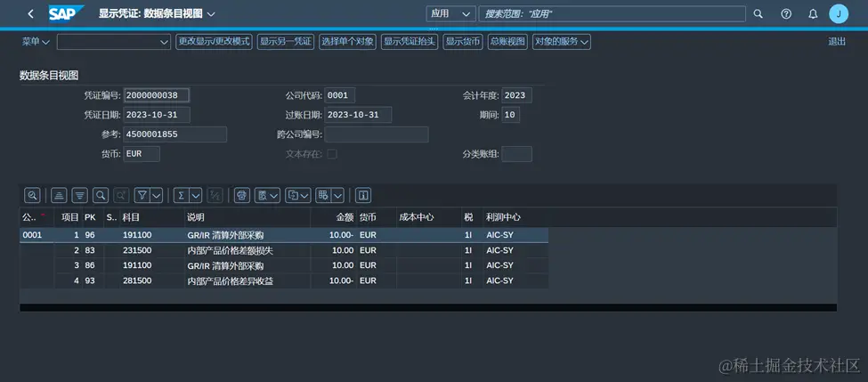
Task: Click the 参考 field 4500001855
Action: [174, 134]
